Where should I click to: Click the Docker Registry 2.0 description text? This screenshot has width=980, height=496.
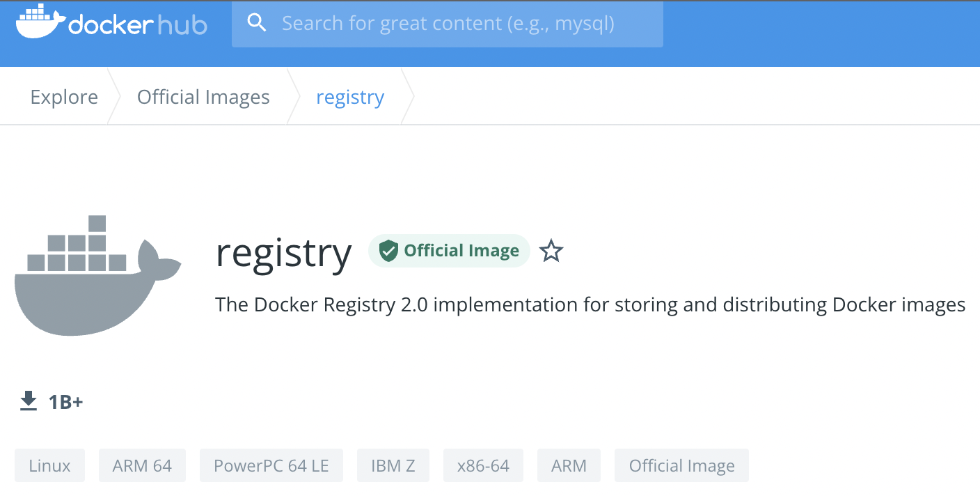pos(590,304)
